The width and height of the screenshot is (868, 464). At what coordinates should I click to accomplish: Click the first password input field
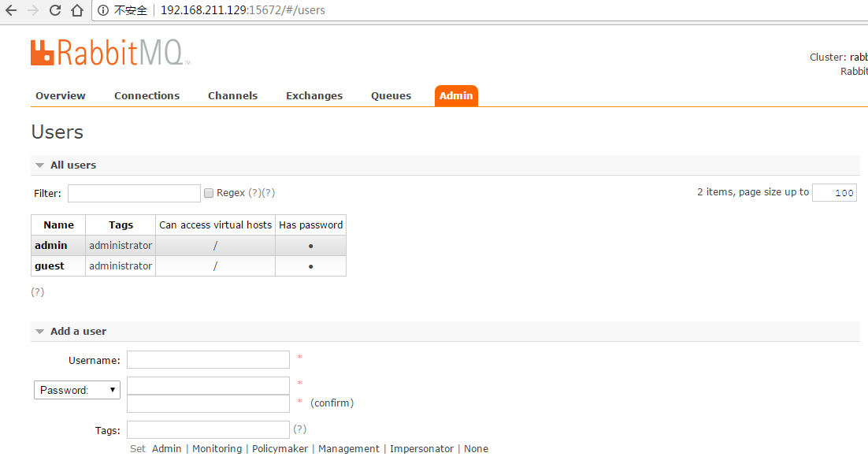208,385
